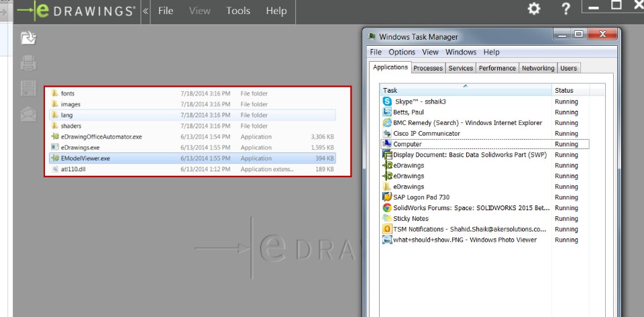Viewport: 644px width, 317px height.
Task: Switch to the Services tab
Action: pyautogui.click(x=460, y=69)
